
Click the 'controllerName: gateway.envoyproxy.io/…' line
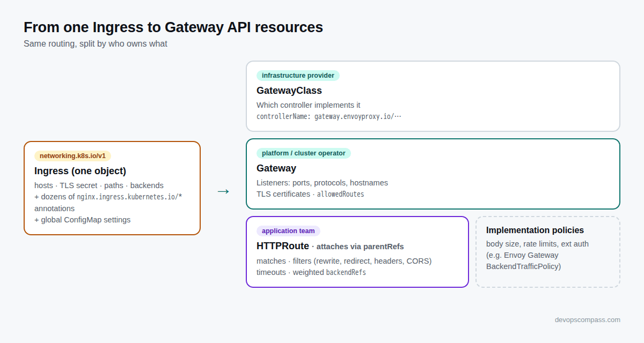(329, 116)
